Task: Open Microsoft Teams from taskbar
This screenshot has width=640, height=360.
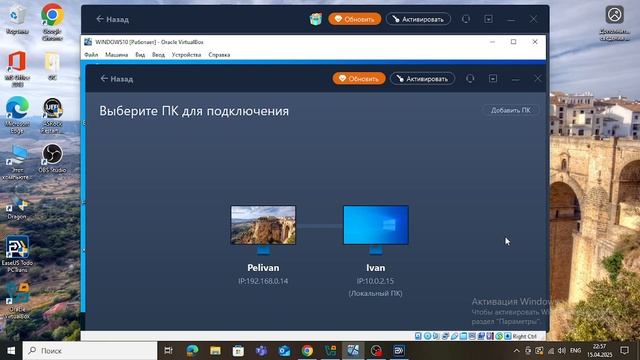Action: click(x=261, y=351)
